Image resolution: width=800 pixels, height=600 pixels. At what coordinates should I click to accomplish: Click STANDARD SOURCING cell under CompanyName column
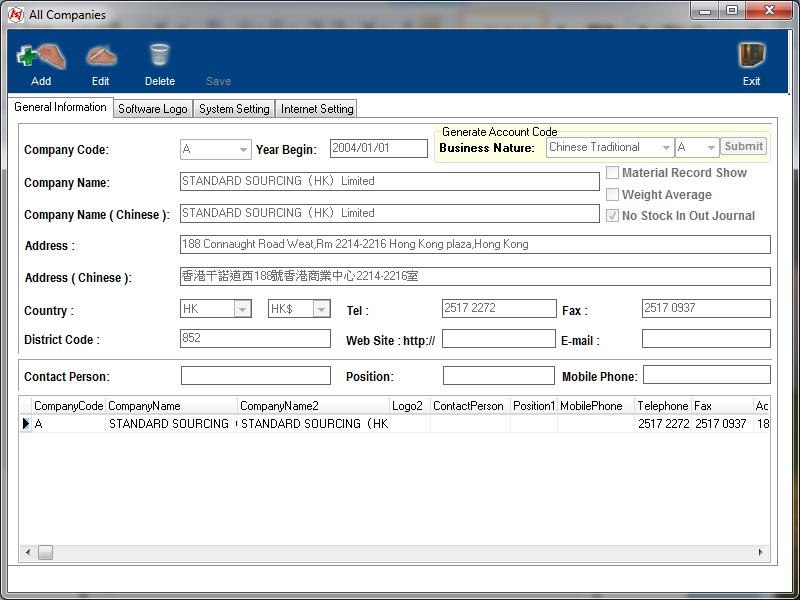click(x=171, y=423)
